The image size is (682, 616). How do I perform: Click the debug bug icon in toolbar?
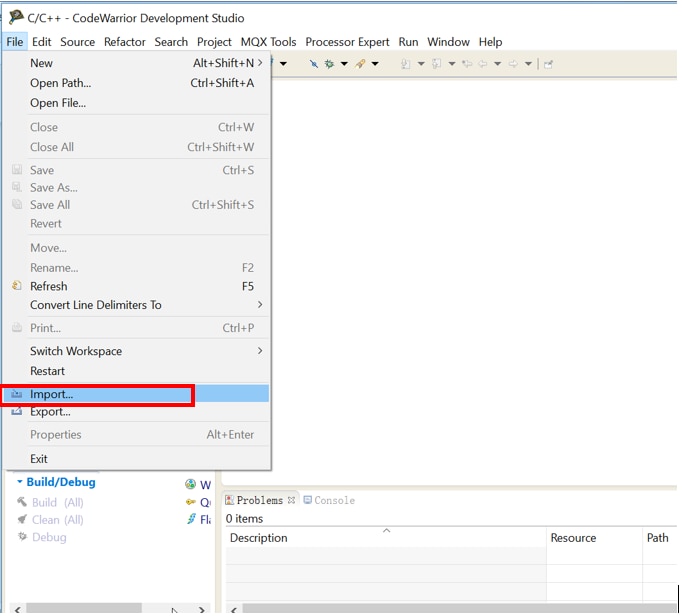[328, 64]
